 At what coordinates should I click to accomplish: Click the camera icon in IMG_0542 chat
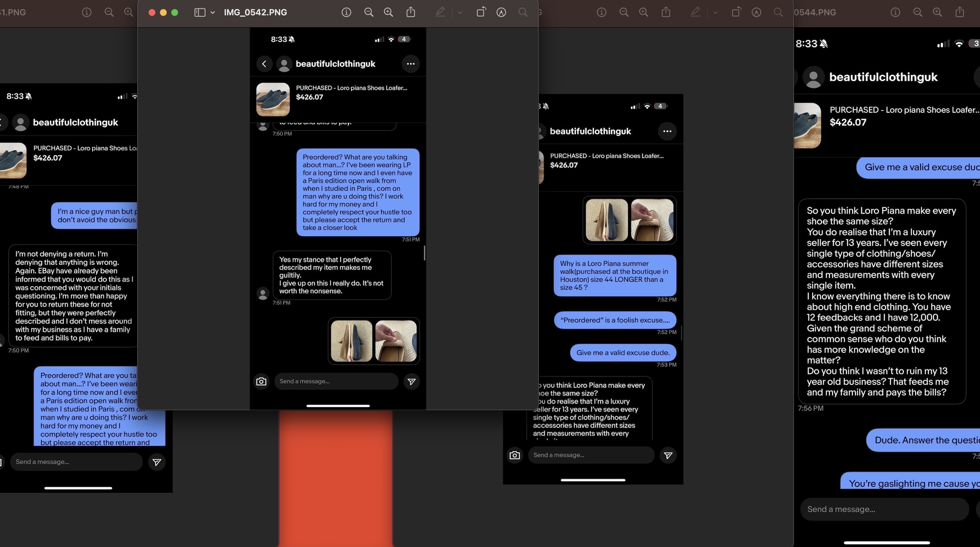261,381
